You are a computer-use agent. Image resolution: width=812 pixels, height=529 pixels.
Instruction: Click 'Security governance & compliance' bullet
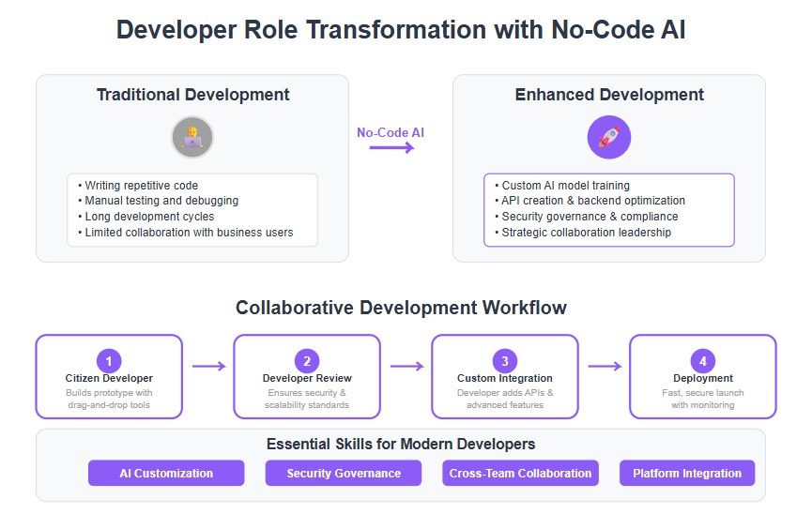[x=586, y=217]
